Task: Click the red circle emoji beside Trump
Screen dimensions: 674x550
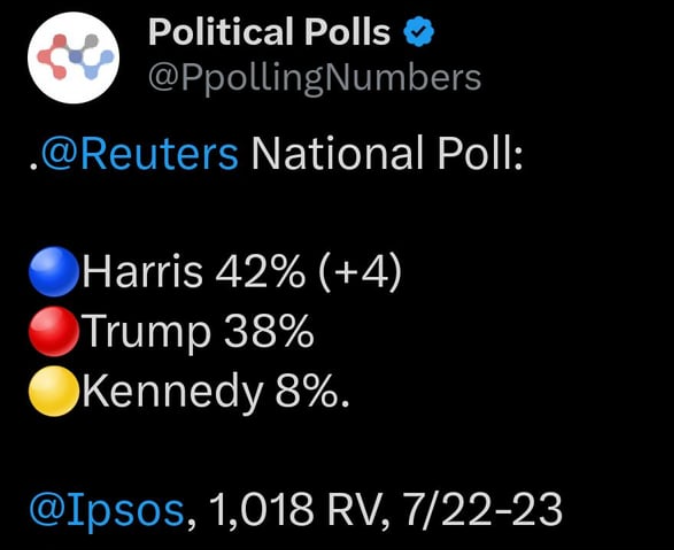Action: (54, 331)
